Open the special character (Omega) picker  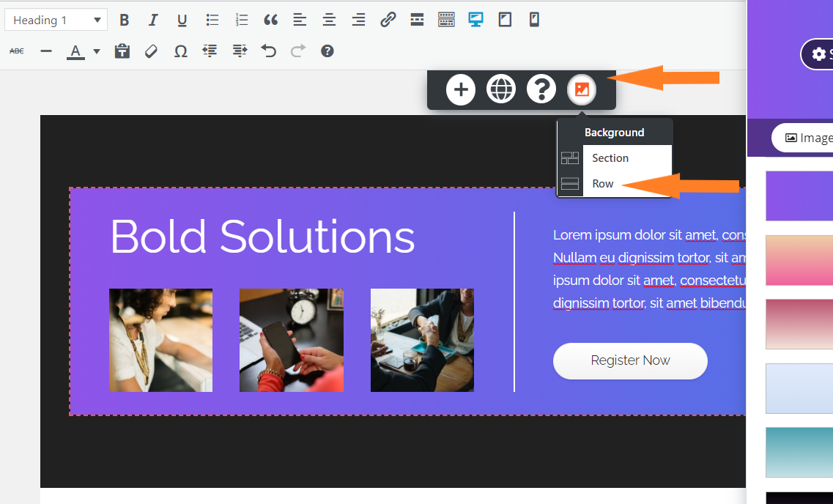click(181, 51)
